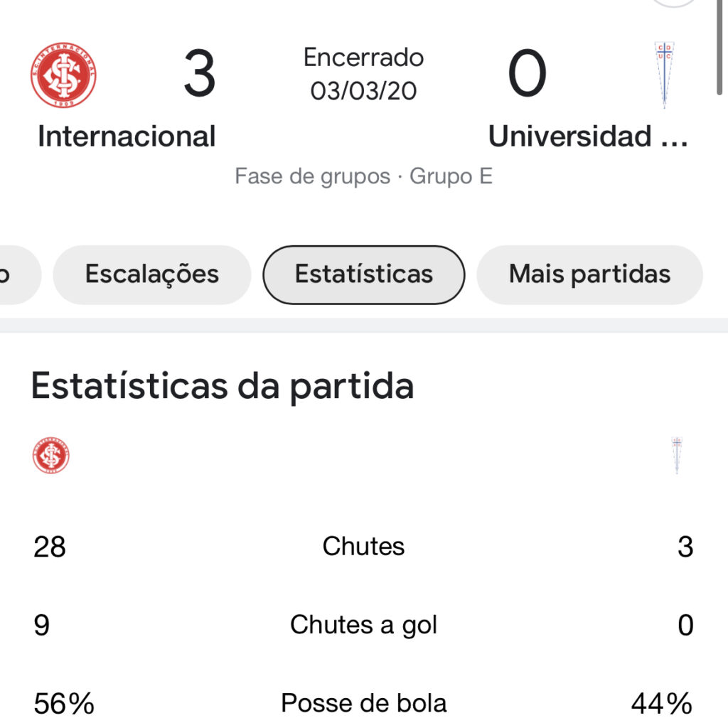Tap Universidad's score of 0
Image resolution: width=728 pixels, height=723 pixels.
(527, 74)
